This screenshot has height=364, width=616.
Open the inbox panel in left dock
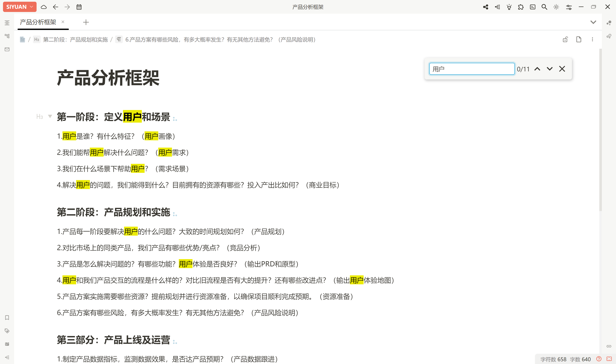click(7, 49)
